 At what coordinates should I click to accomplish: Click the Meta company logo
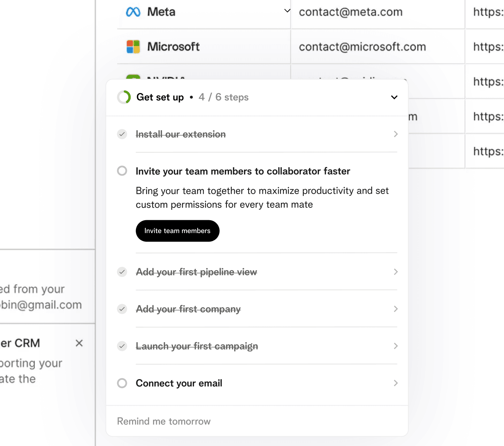click(133, 11)
